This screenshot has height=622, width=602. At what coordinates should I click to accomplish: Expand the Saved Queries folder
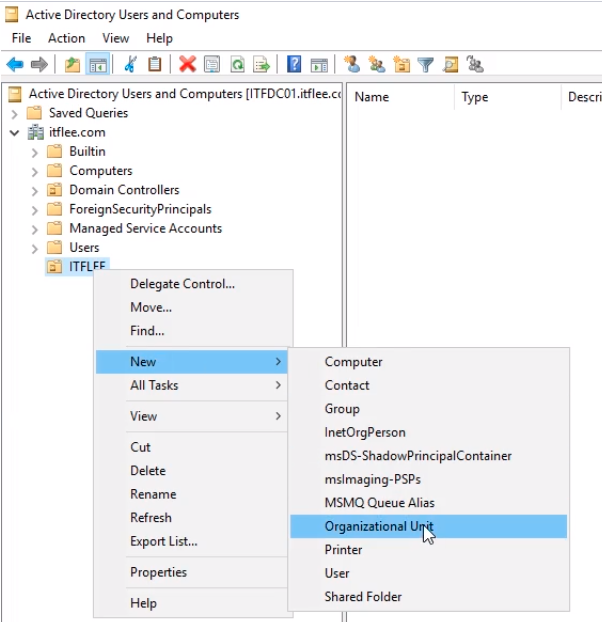[x=15, y=113]
